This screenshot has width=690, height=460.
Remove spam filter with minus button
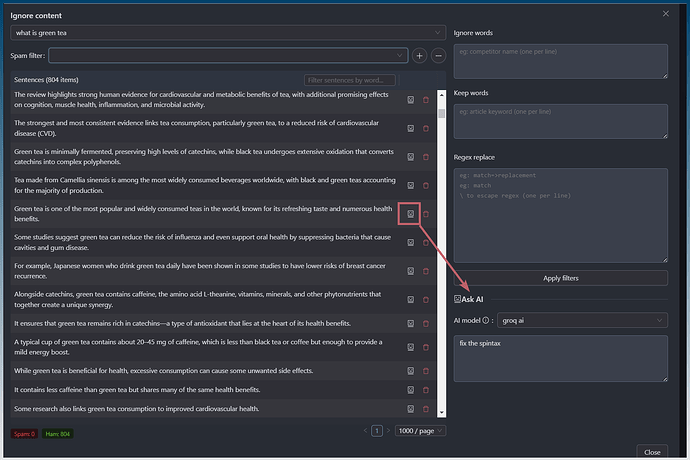pos(438,56)
